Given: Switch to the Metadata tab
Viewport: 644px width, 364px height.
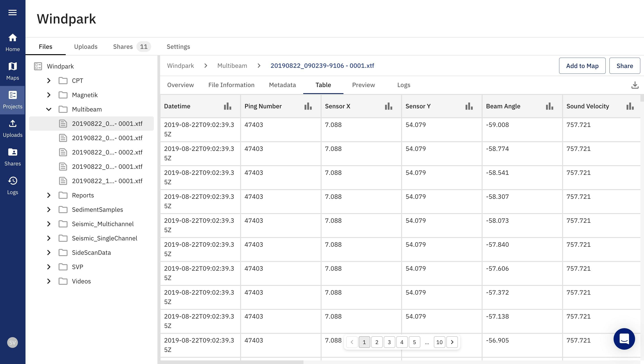Looking at the screenshot, I should click(282, 85).
